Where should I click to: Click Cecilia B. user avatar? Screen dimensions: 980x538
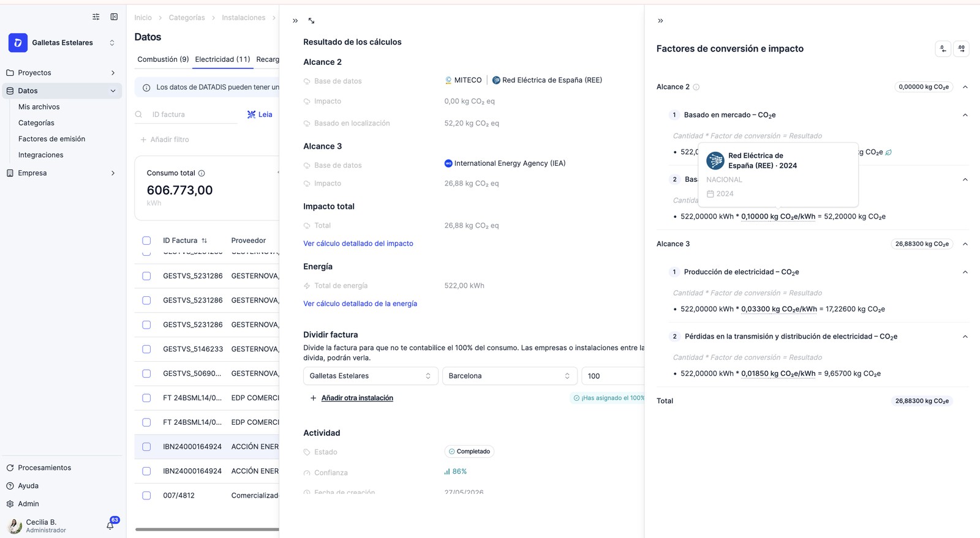click(15, 526)
